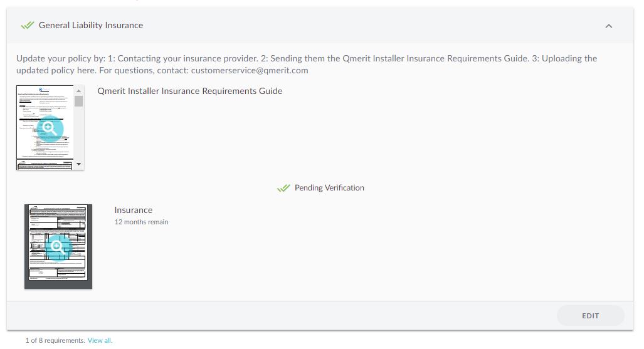
Task: Click the "1 of 8 requirements" counter
Action: [x=55, y=341]
